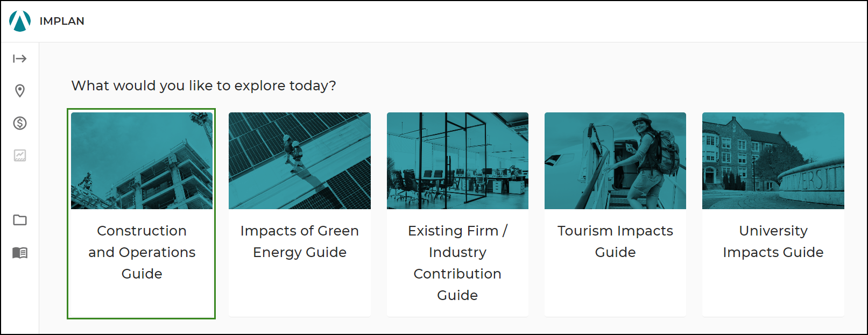Open the open-book guide icon in the sidebar
This screenshot has width=868, height=335.
20,253
